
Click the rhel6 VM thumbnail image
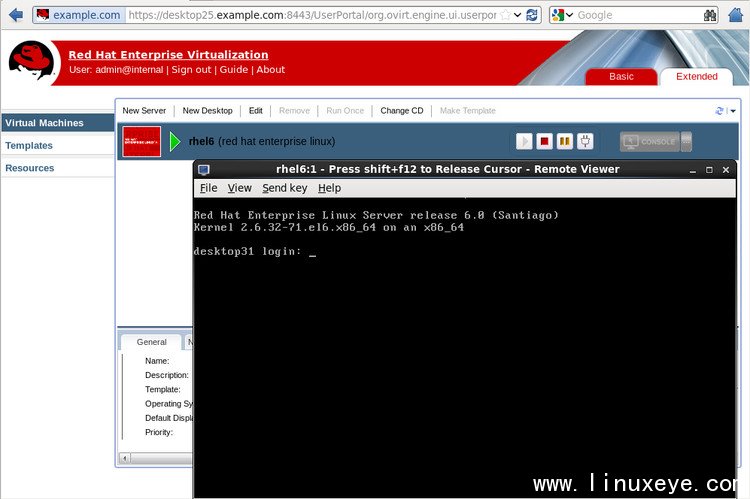coord(142,141)
